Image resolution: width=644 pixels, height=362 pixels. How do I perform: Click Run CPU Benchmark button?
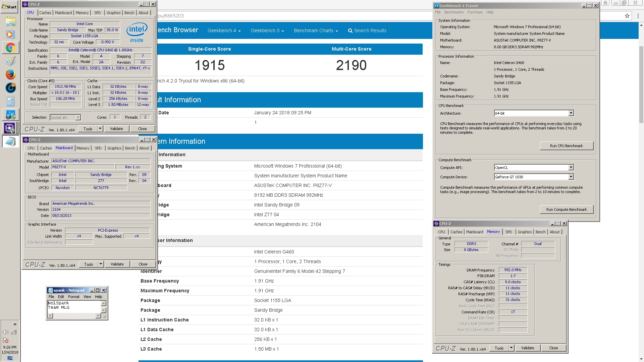pyautogui.click(x=567, y=146)
